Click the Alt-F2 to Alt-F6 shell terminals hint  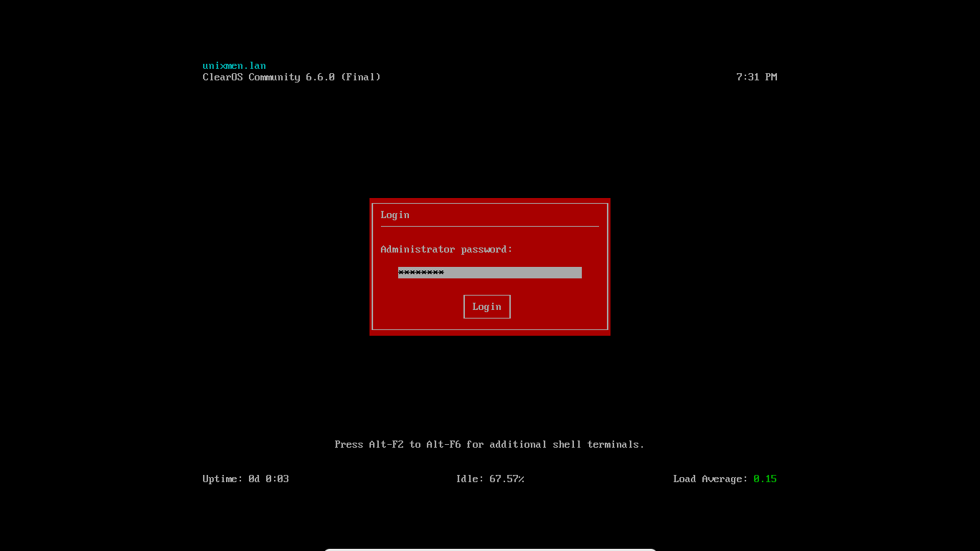[490, 444]
